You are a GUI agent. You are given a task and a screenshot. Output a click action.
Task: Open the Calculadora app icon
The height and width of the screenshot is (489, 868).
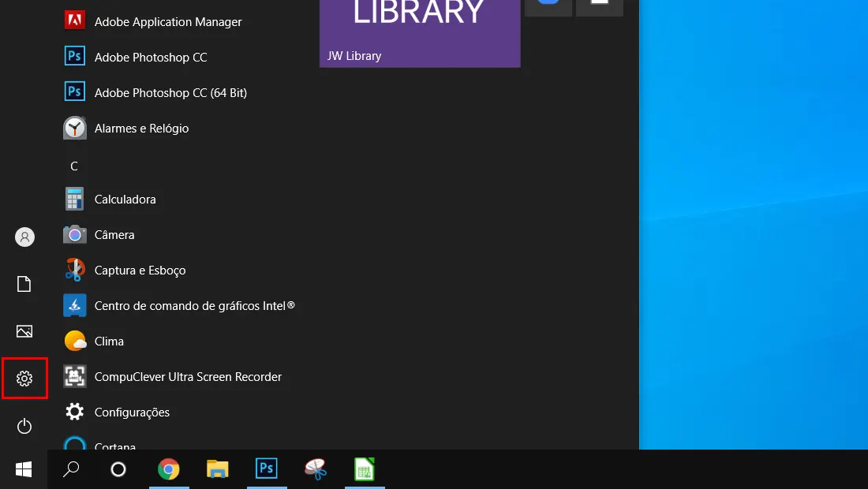[75, 199]
